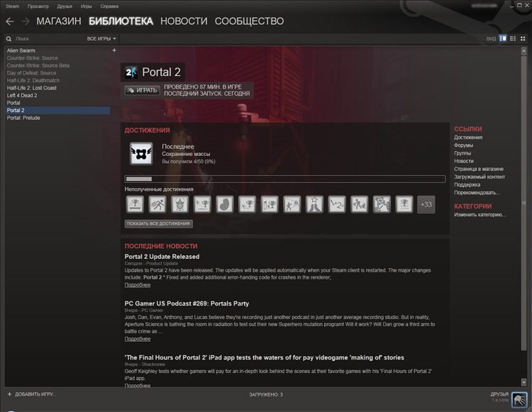
Task: Click the star-over-road achievement icon
Action: point(314,204)
